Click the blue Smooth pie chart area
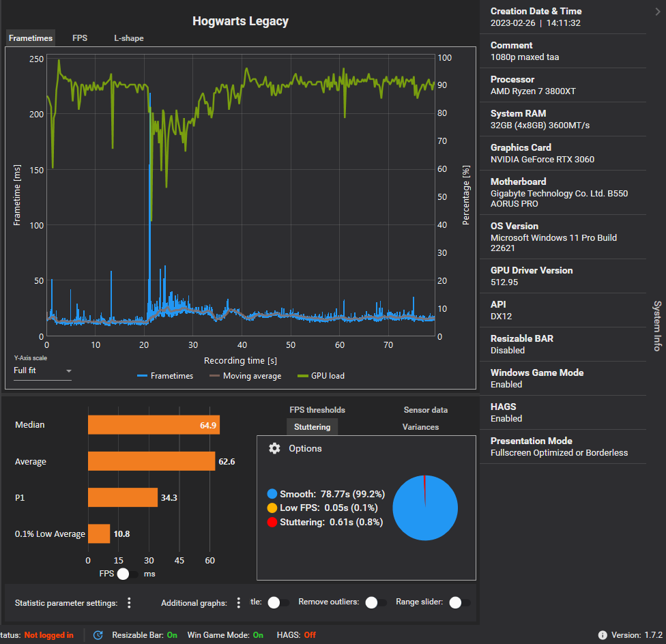Image resolution: width=666 pixels, height=644 pixels. (x=425, y=508)
